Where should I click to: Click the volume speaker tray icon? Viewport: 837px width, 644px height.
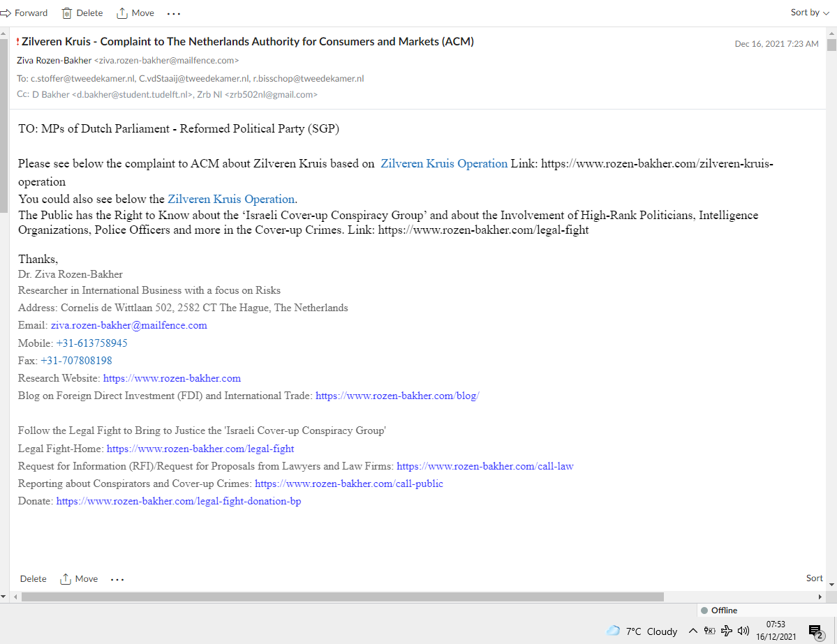coord(743,631)
